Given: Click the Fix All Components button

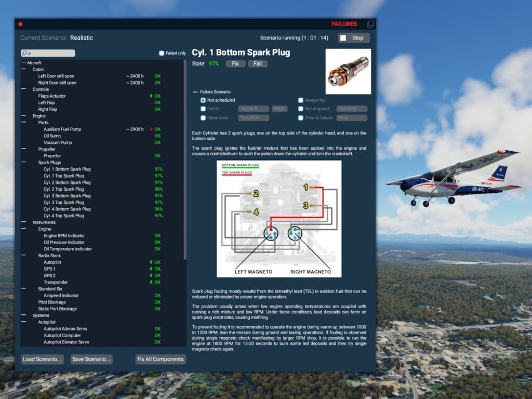Looking at the screenshot, I should coord(161,360).
